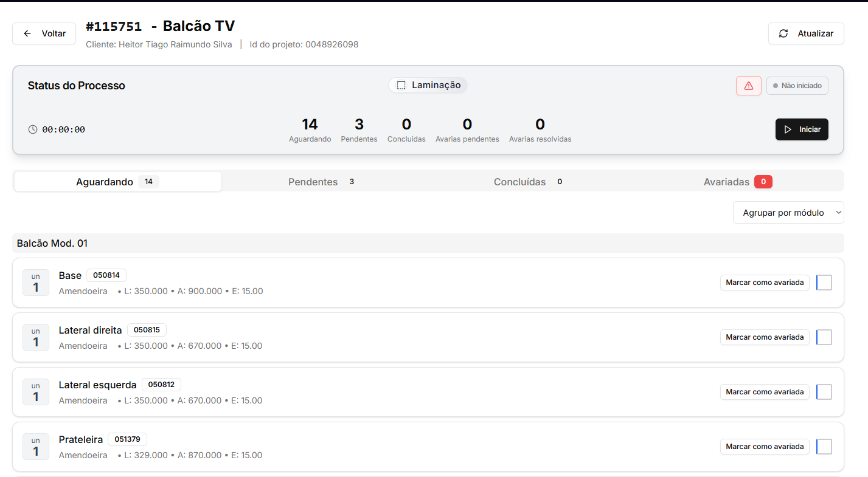Viewport: 868px width, 477px height.
Task: Tick the Lateral direita checkbox
Action: pyautogui.click(x=824, y=337)
